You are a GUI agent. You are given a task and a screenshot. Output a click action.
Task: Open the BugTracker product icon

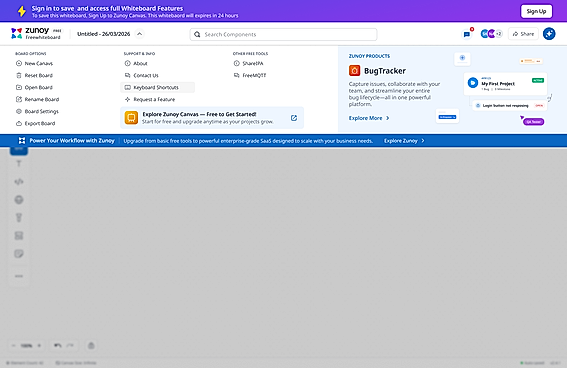pyautogui.click(x=354, y=70)
